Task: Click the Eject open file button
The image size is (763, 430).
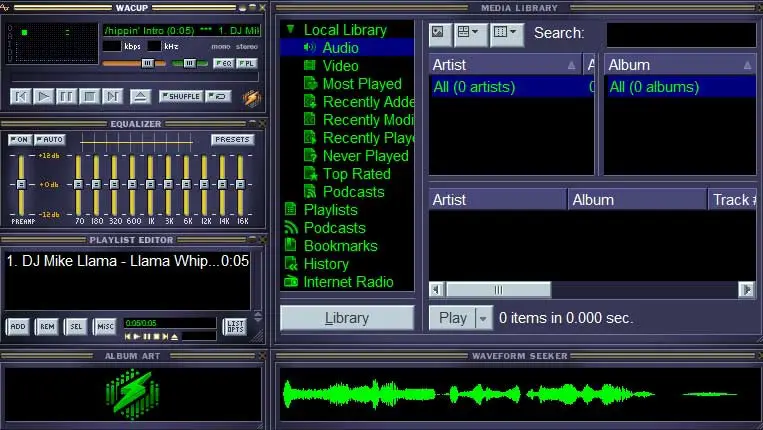Action: click(x=141, y=97)
